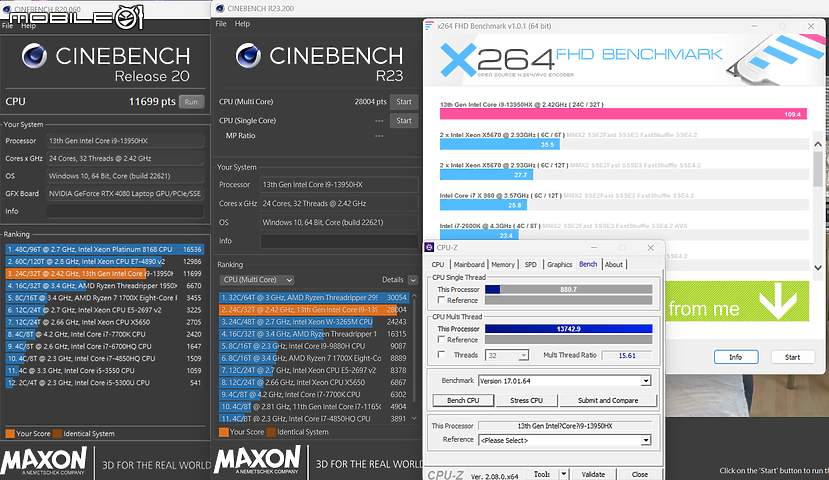Viewport: 829px width, 480px height.
Task: Click the Cinebench R23 title bar icon
Action: 220,8
